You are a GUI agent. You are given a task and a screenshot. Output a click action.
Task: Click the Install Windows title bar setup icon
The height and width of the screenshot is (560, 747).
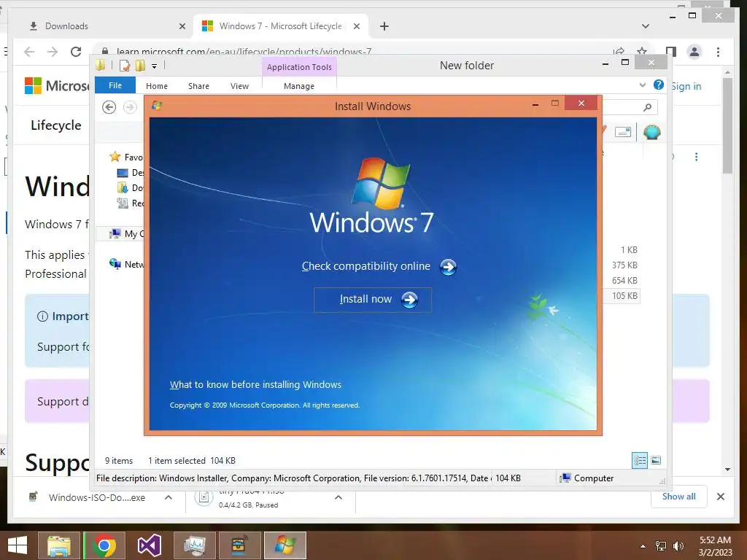157,106
